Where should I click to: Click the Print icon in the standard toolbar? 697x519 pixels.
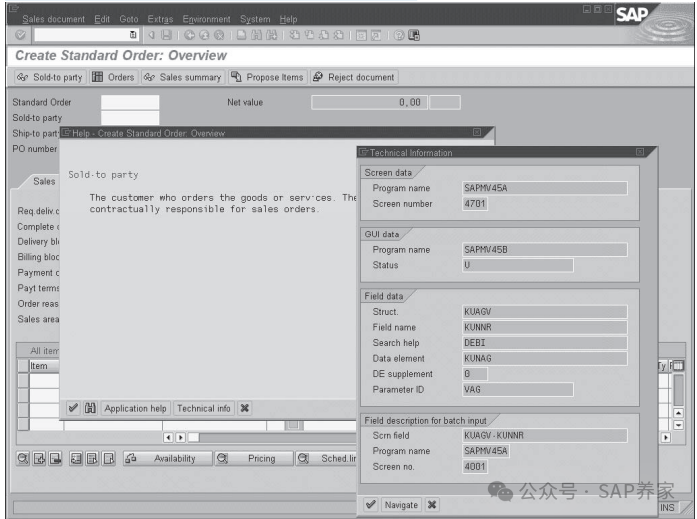pos(241,35)
